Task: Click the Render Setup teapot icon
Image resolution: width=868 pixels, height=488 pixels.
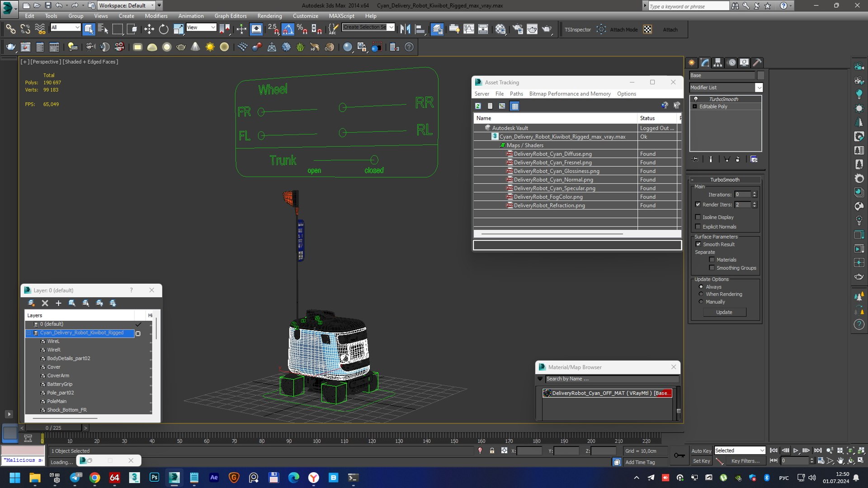Action: point(517,29)
